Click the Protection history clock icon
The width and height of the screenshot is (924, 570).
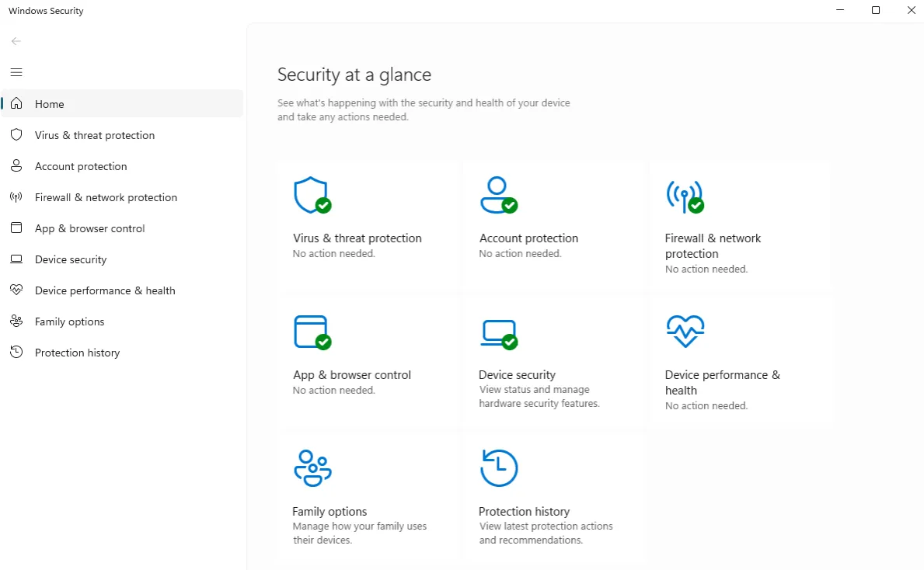(498, 467)
